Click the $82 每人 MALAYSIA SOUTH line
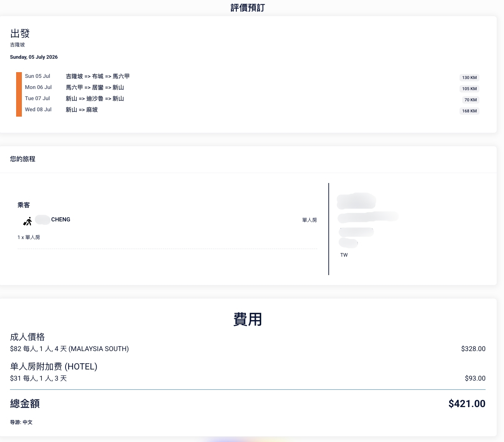The width and height of the screenshot is (504, 442). click(69, 349)
